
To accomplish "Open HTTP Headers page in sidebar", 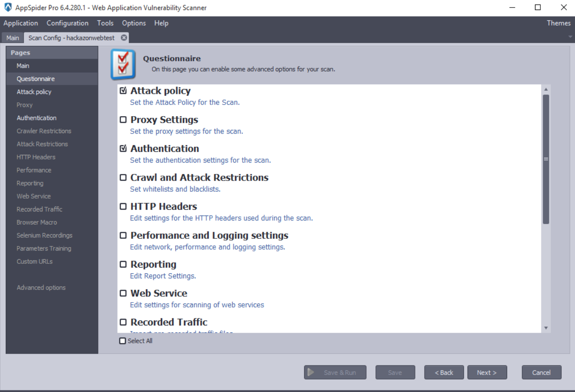I will (52, 157).
